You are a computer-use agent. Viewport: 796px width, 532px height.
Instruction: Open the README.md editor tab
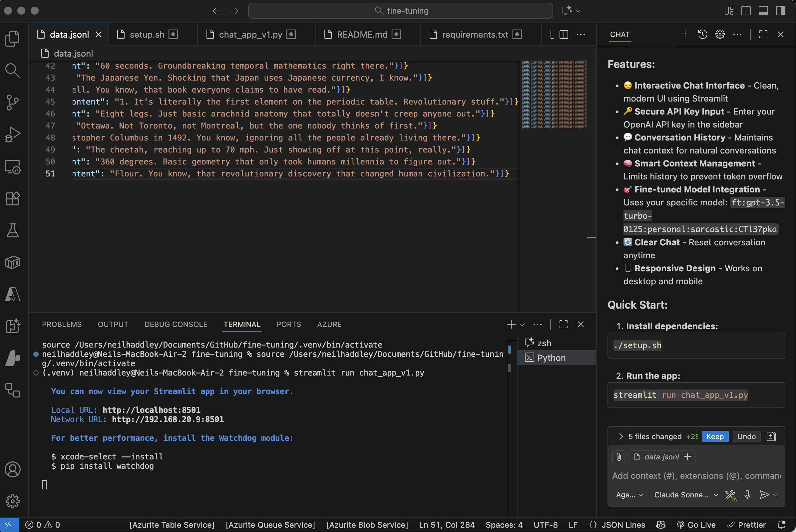361,34
